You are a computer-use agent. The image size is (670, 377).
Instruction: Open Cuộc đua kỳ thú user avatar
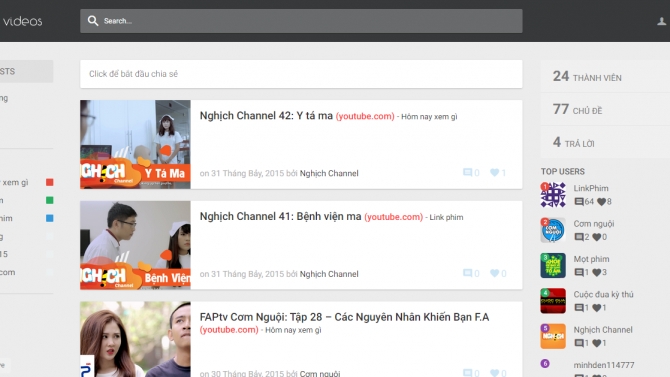(x=553, y=301)
